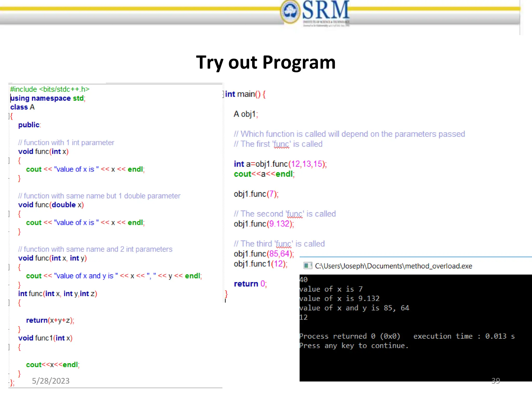This screenshot has width=532, height=399.
Task: Click the 'cout<<a<<endl;' statement
Action: [x=264, y=174]
